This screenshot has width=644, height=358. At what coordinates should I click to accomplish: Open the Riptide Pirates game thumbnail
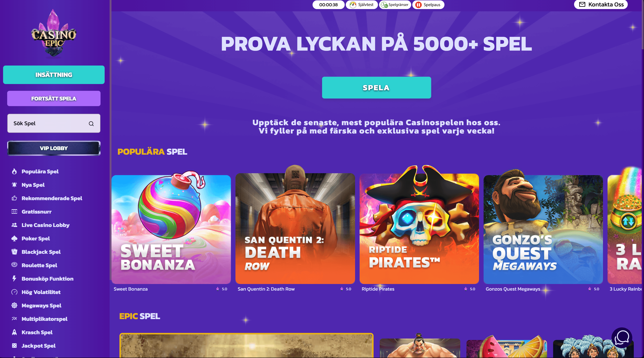419,229
